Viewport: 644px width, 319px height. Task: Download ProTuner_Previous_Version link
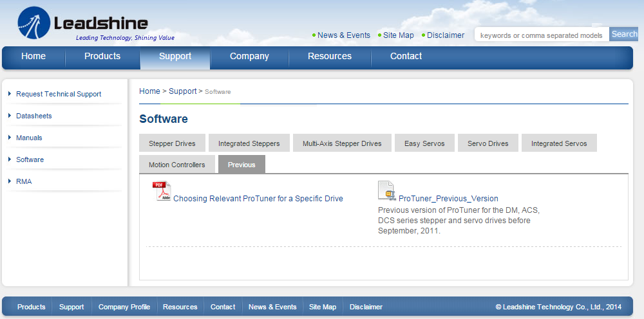point(448,199)
